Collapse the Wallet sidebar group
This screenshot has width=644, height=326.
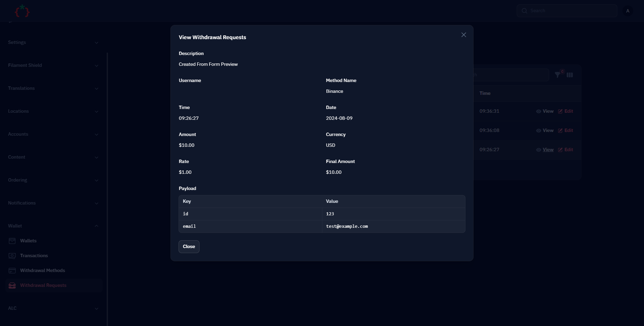53,226
